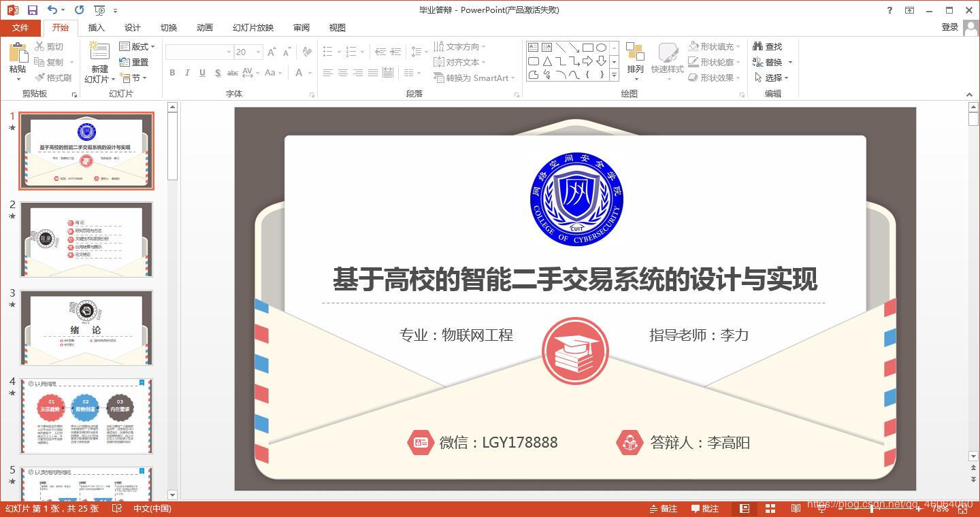Open the File (文件) tab

[20, 27]
